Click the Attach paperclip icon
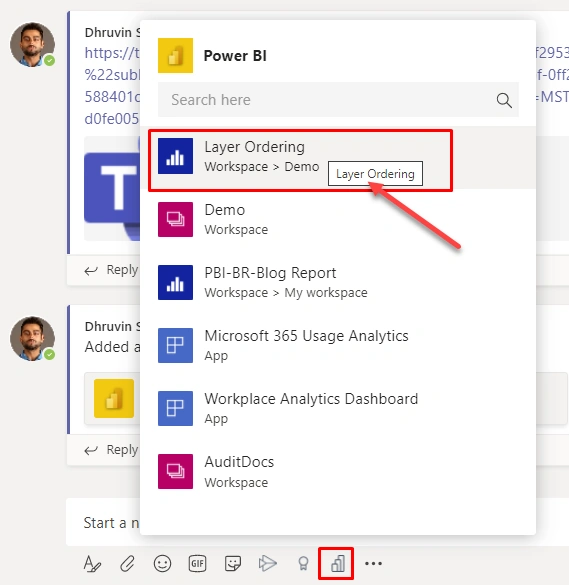The width and height of the screenshot is (569, 585). pyautogui.click(x=127, y=563)
